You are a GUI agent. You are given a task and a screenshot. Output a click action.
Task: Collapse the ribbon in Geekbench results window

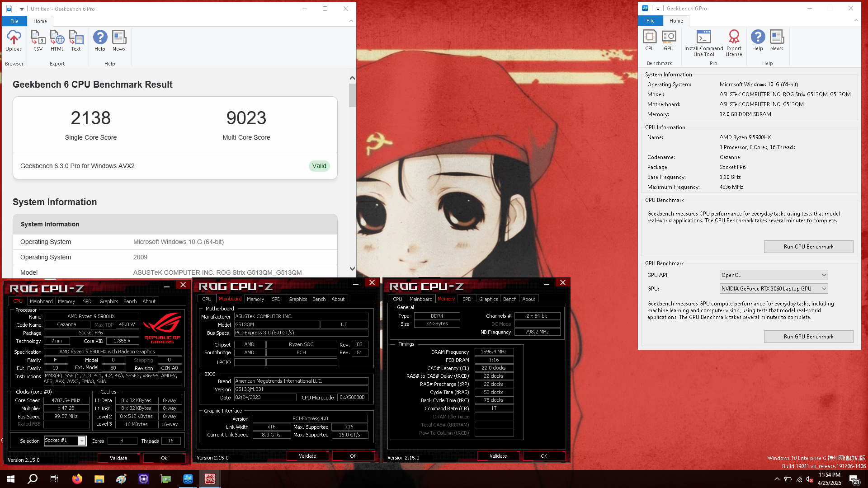coord(351,21)
